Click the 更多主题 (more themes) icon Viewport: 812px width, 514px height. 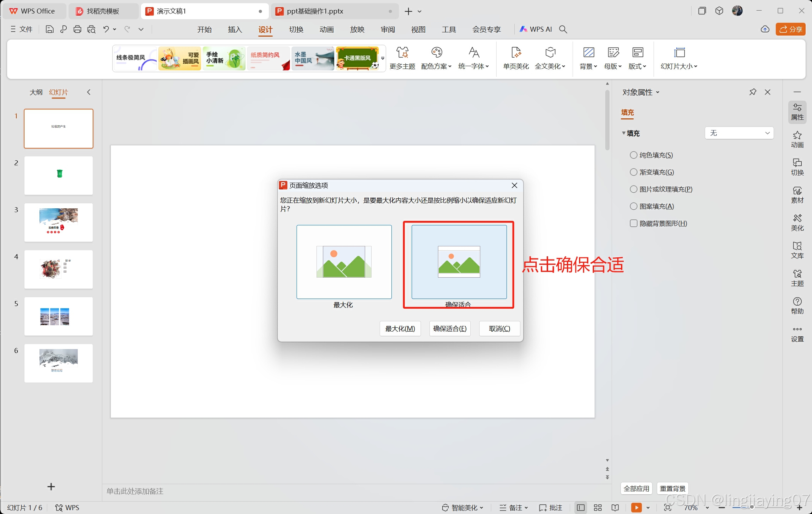(x=402, y=53)
